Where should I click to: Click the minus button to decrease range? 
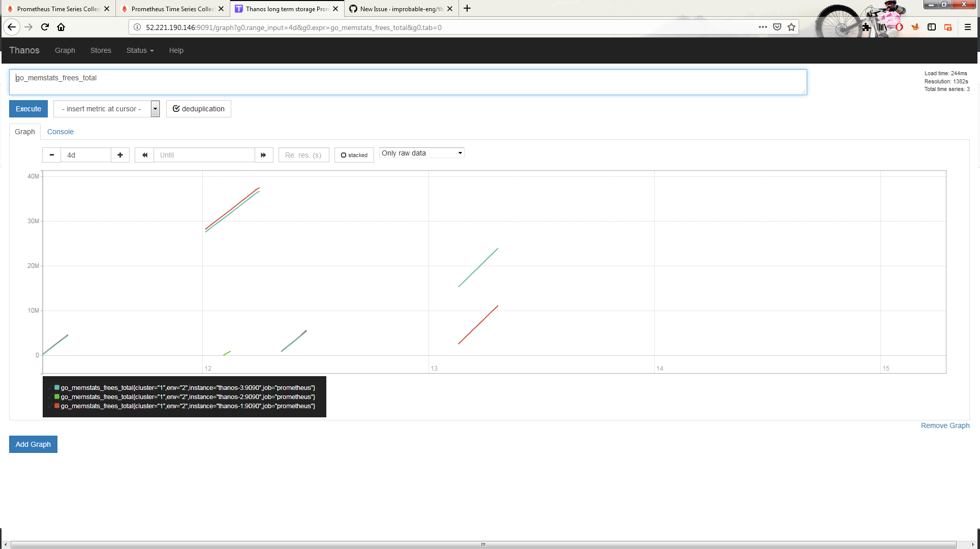[x=51, y=155]
